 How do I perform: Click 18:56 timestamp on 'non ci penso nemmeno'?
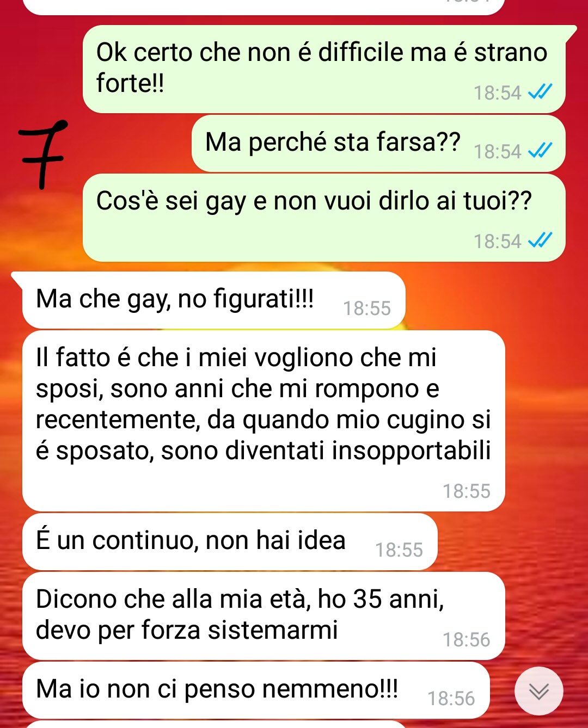click(x=451, y=699)
